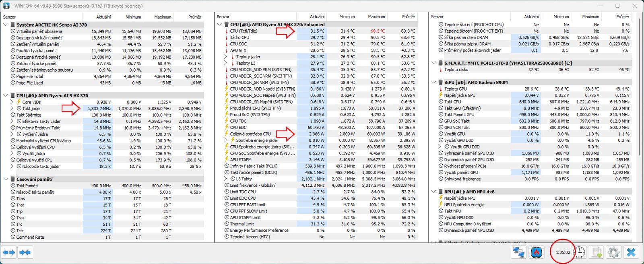This screenshot has width=644, height=264.
Task: Expand the Vytížení Jádra row
Action: tap(12, 134)
